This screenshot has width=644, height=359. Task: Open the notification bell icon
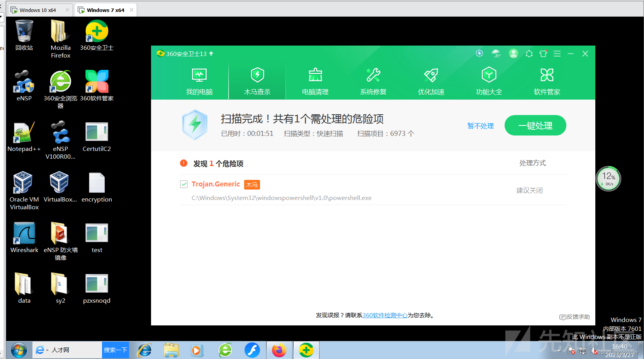529,54
